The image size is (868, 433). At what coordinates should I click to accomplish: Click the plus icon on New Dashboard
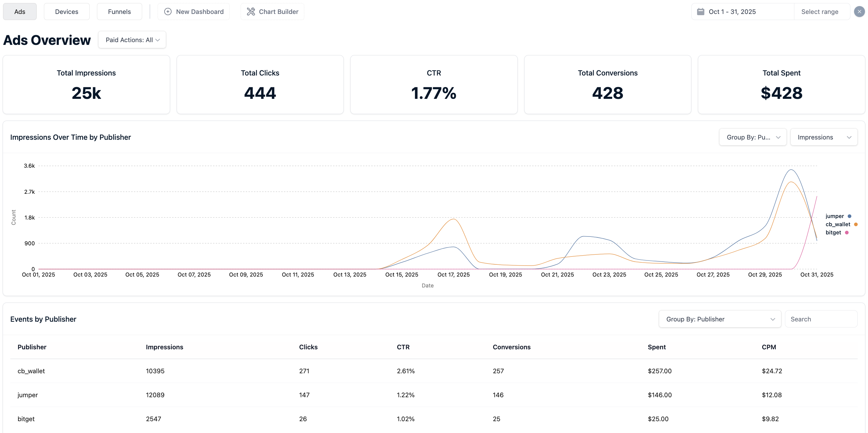point(168,12)
